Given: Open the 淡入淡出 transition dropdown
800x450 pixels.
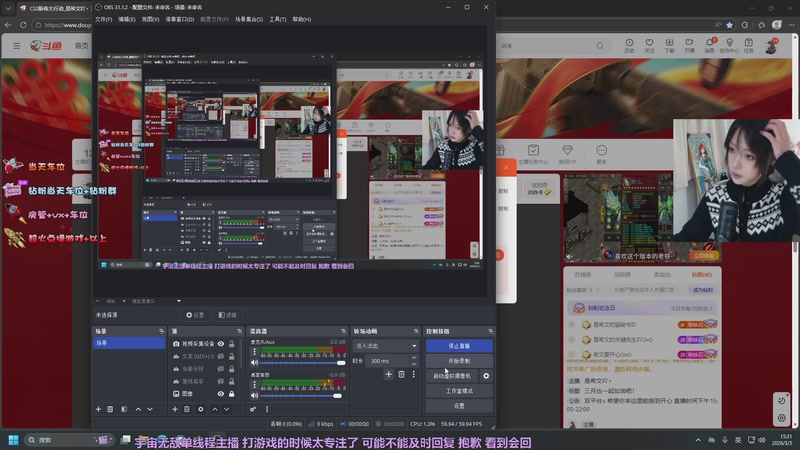Looking at the screenshot, I should pyautogui.click(x=385, y=346).
